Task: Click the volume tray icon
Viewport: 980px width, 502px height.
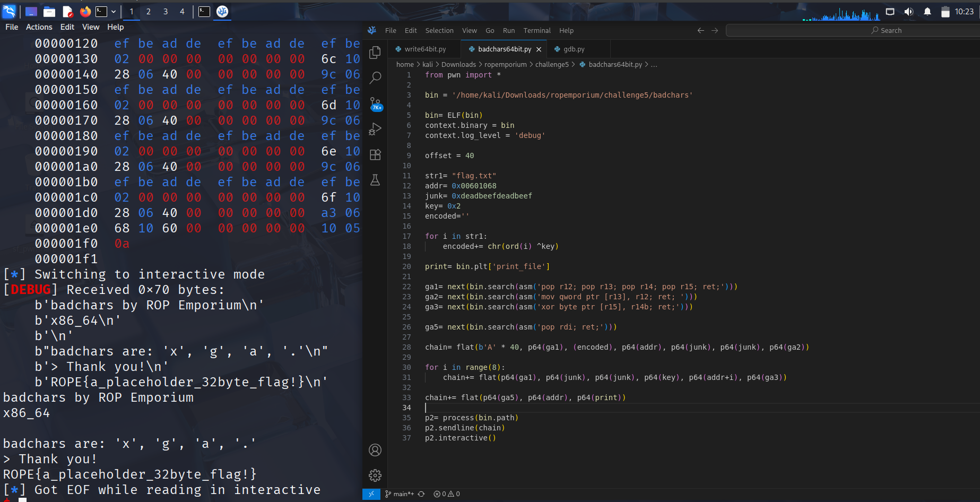Action: 909,12
